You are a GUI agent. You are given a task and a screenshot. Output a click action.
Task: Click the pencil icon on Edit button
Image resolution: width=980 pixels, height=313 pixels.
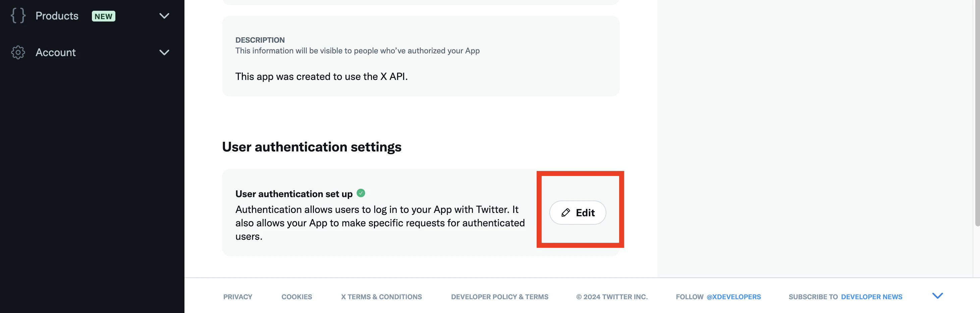click(566, 213)
